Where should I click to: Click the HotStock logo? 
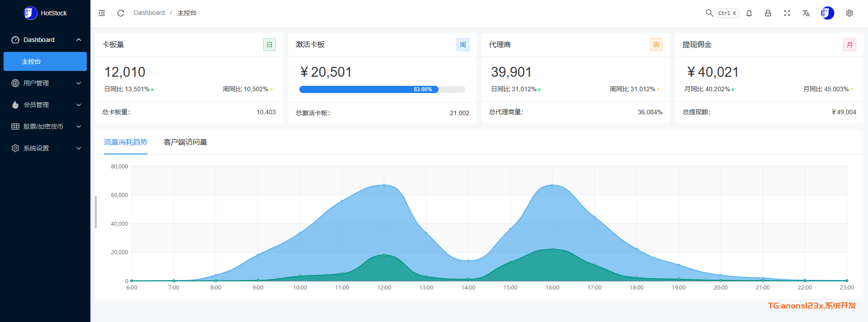coord(45,13)
